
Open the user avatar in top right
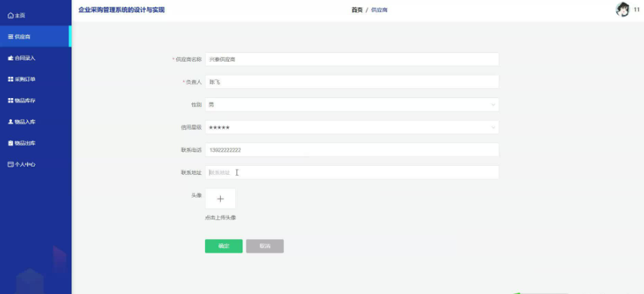[x=622, y=10]
